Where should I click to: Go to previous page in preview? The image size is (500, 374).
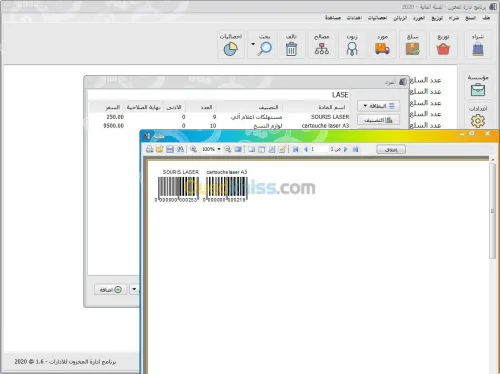coord(305,149)
